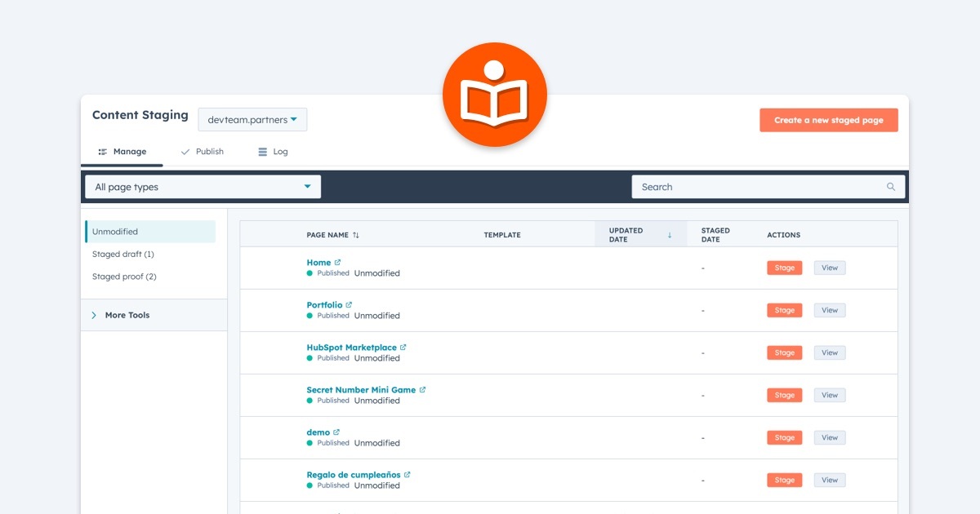
Task: Switch to the Publish tab
Action: (209, 151)
